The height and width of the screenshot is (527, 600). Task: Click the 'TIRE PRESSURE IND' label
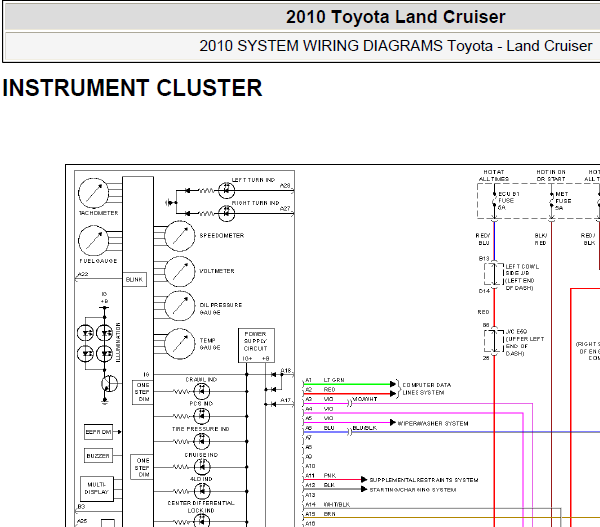click(201, 429)
